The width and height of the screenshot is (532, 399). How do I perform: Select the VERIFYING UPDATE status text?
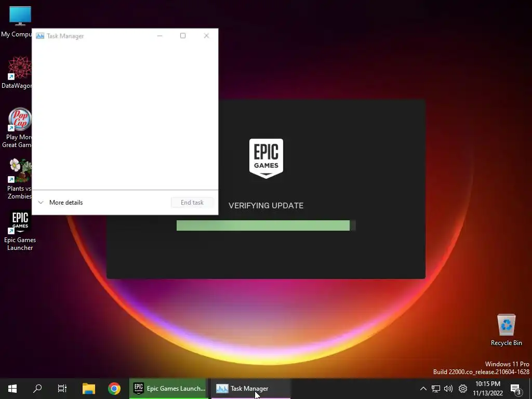(266, 206)
